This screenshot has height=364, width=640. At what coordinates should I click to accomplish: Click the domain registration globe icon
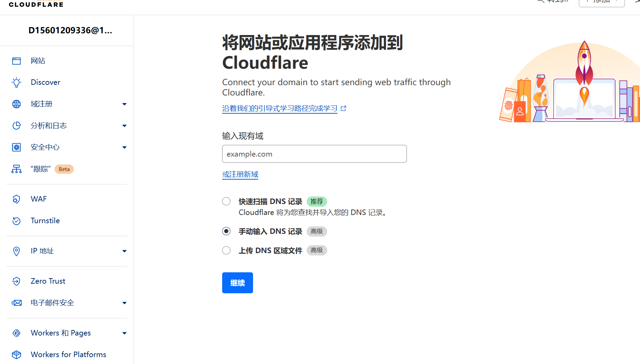pyautogui.click(x=16, y=104)
